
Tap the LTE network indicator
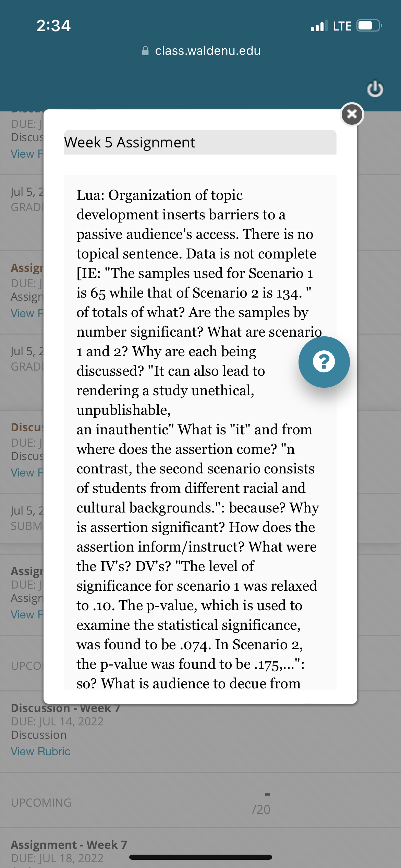click(342, 26)
